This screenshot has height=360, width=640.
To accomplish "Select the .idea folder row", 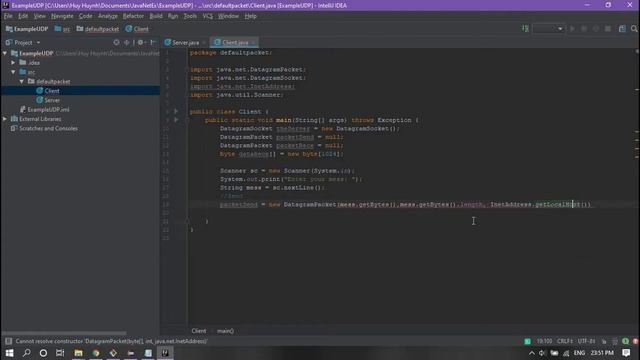I will (x=80, y=62).
